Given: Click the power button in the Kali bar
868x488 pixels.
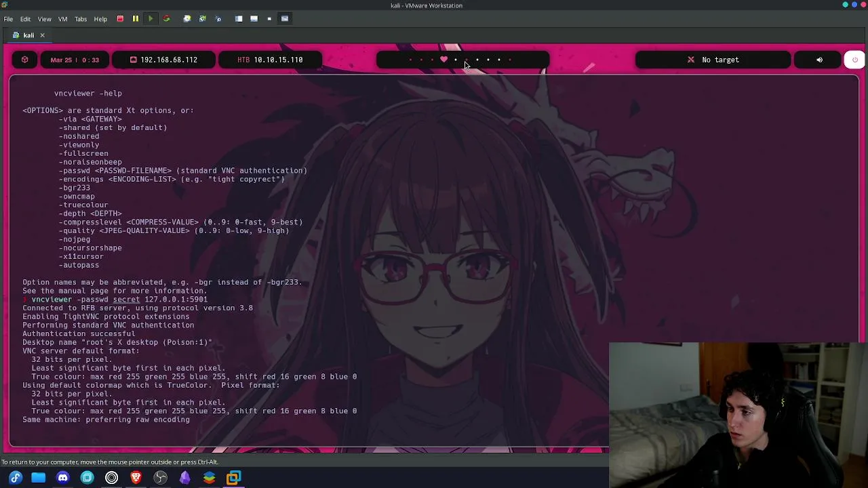Looking at the screenshot, I should (x=854, y=60).
